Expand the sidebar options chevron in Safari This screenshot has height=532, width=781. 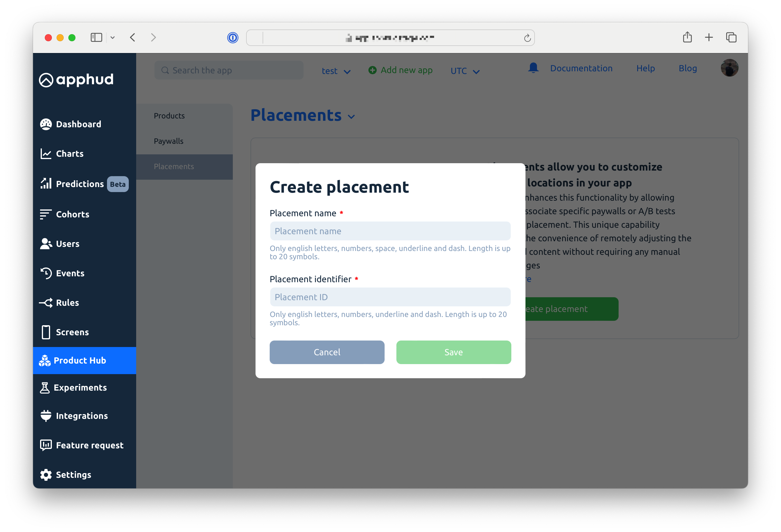click(x=113, y=38)
